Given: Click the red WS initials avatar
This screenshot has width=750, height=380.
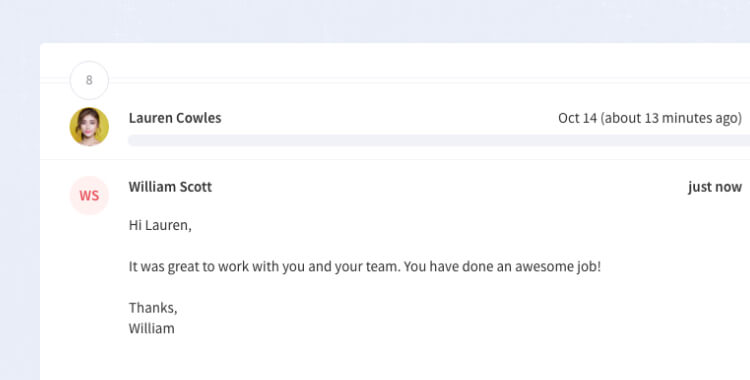Looking at the screenshot, I should coord(89,195).
